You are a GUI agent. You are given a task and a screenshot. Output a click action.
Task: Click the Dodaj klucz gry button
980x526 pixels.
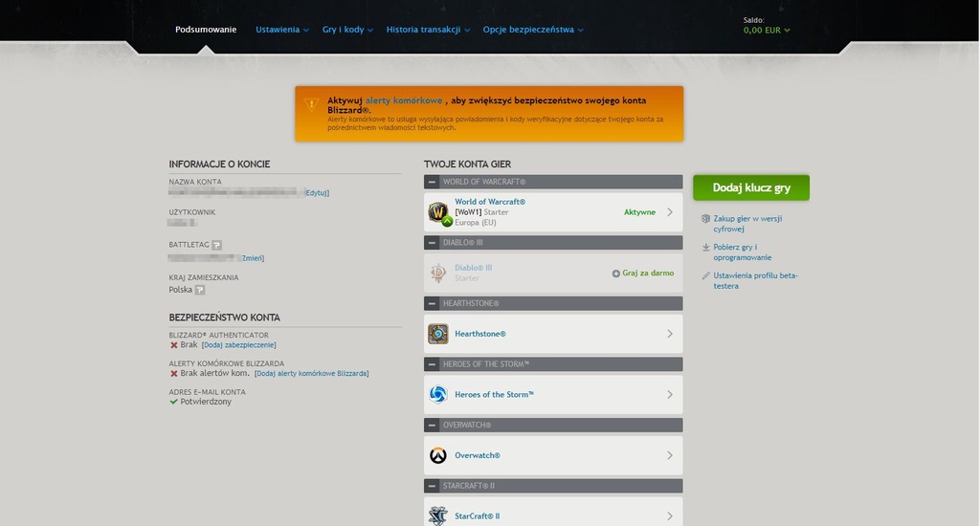751,187
